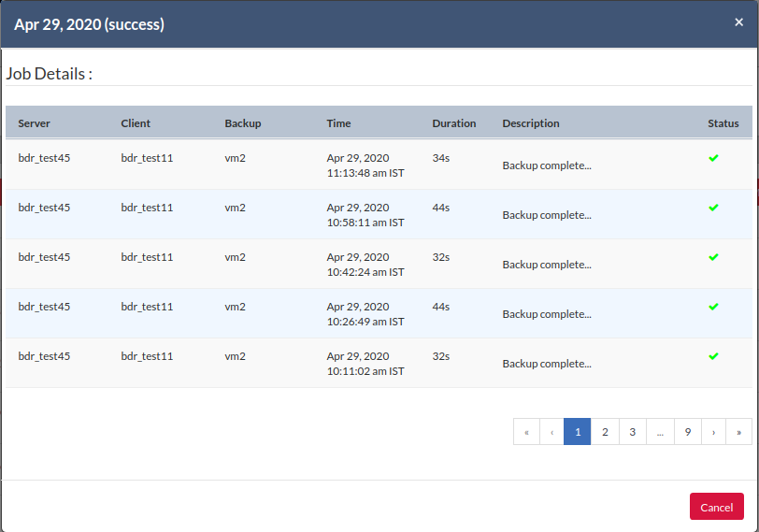Click the pagination ellipsis item
Image resolution: width=759 pixels, height=532 pixels.
[660, 432]
